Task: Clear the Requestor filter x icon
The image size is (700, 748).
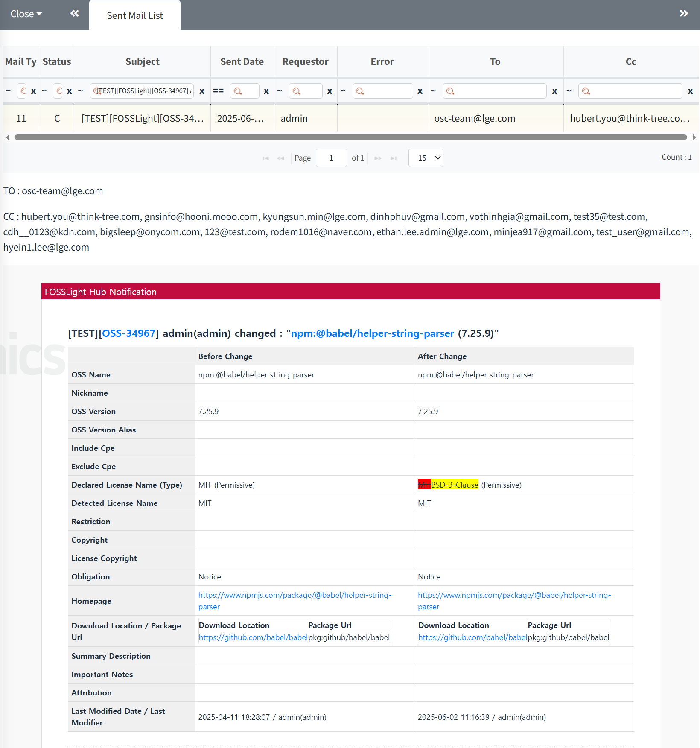Action: pyautogui.click(x=330, y=91)
